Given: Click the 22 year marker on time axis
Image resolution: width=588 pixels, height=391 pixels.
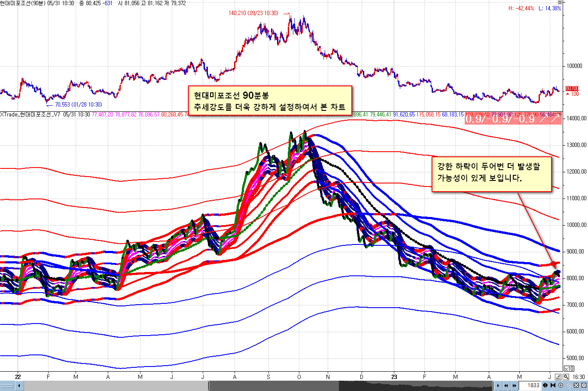Looking at the screenshot, I should (x=18, y=377).
